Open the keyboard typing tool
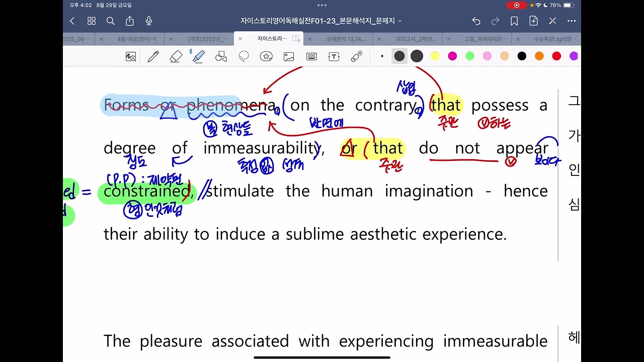This screenshot has width=644, height=362. [311, 56]
